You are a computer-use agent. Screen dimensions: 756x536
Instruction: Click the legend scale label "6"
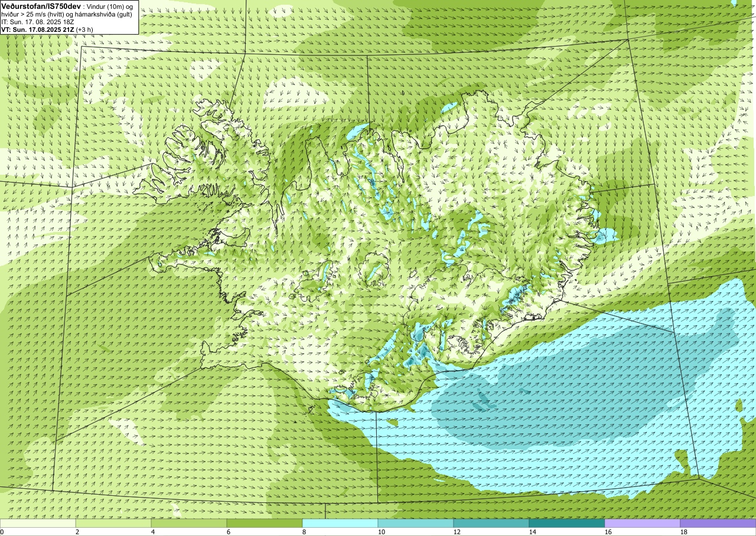229,532
